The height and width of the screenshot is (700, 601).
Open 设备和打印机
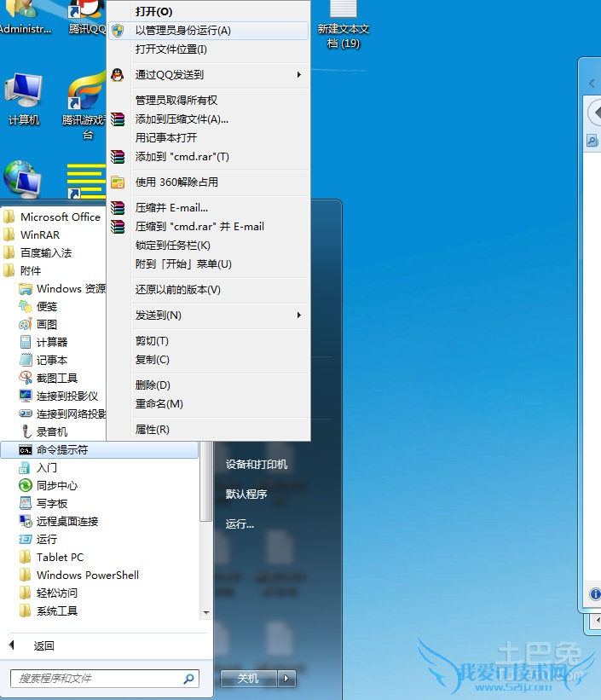coord(257,465)
